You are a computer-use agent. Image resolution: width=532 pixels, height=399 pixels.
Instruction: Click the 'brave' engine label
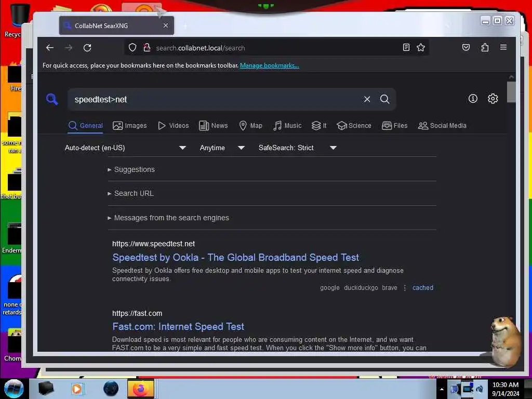click(390, 288)
